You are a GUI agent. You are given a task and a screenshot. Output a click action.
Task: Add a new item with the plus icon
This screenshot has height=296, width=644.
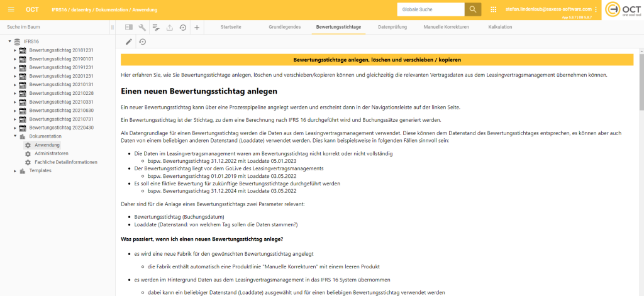[197, 28]
